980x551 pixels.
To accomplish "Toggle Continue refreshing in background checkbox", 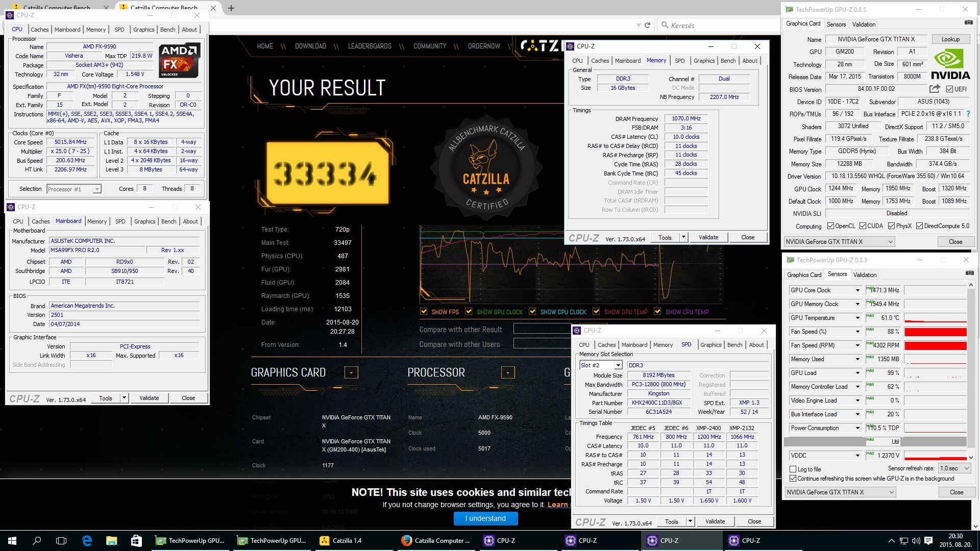I will click(793, 479).
